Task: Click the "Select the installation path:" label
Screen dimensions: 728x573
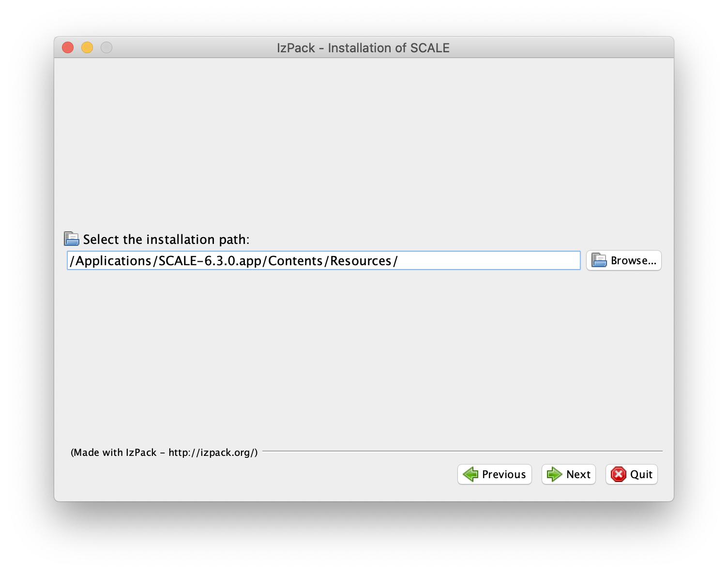Action: [x=166, y=240]
